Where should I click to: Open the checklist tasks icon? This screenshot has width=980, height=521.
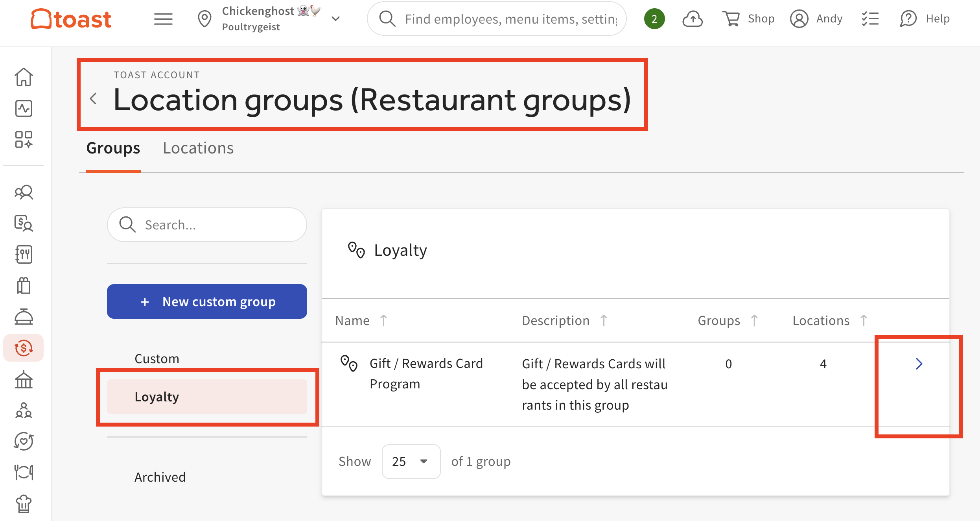coord(870,19)
